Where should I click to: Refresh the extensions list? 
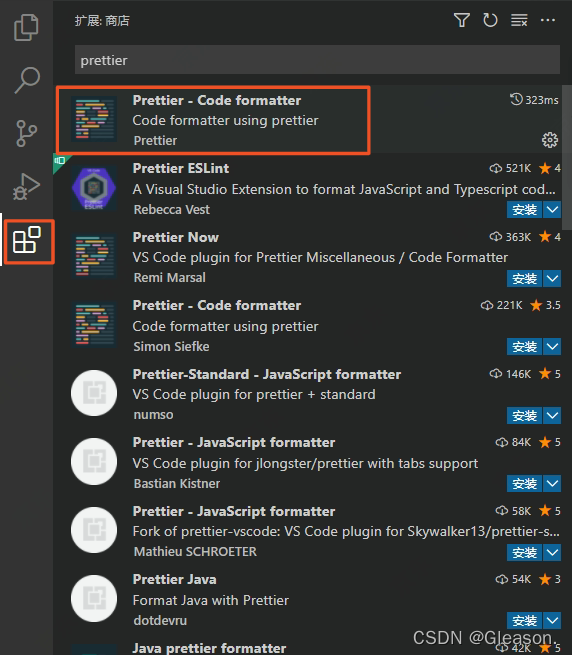point(490,20)
